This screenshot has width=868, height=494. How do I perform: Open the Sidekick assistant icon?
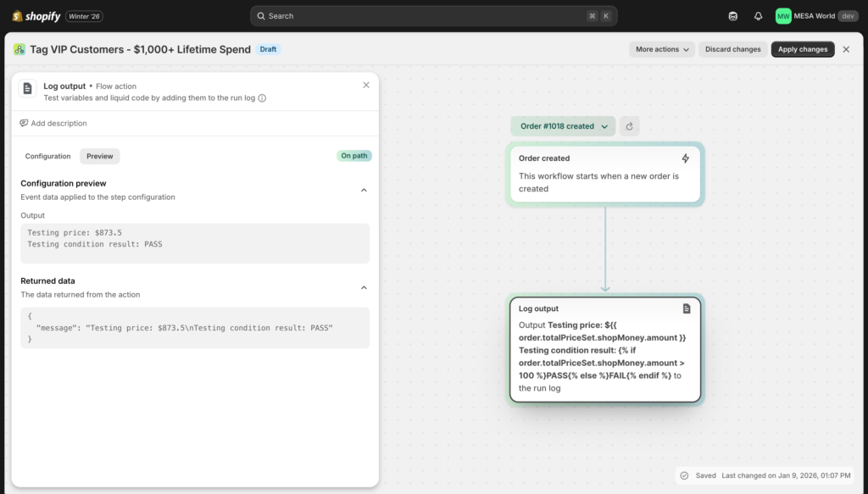(x=733, y=16)
